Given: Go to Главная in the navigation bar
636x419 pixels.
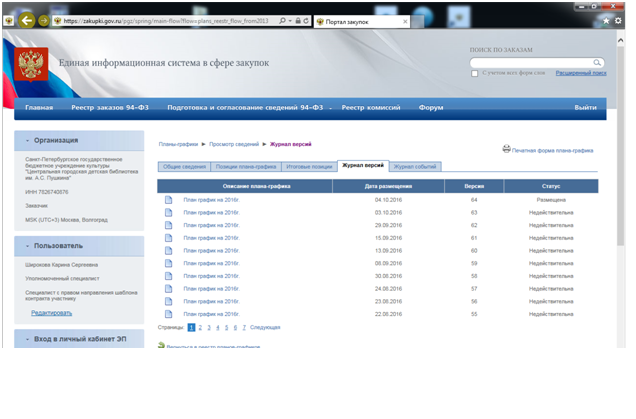Looking at the screenshot, I should tap(39, 107).
